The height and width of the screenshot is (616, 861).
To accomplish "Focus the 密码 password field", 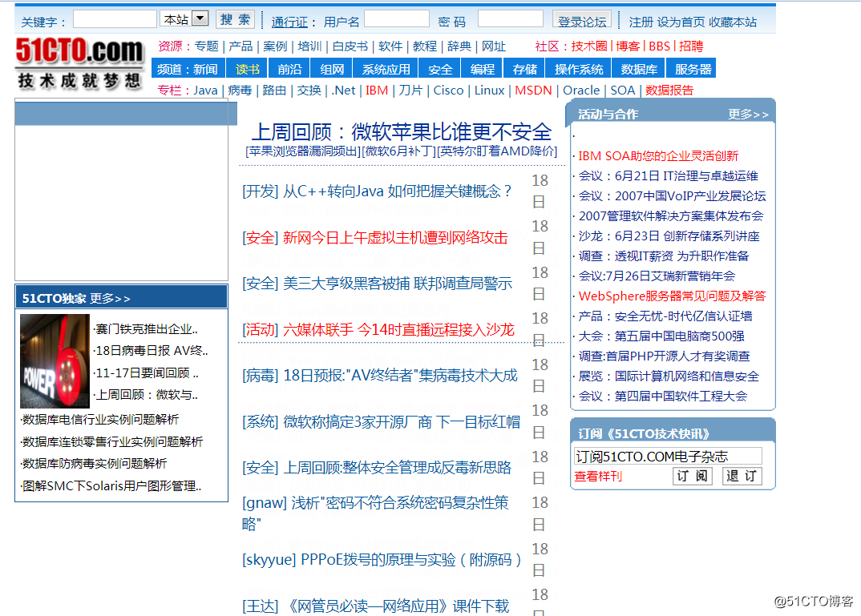I will tap(510, 18).
